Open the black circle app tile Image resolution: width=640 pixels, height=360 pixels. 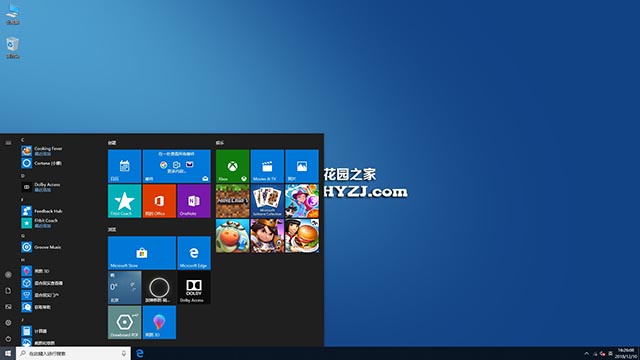pyautogui.click(x=159, y=288)
